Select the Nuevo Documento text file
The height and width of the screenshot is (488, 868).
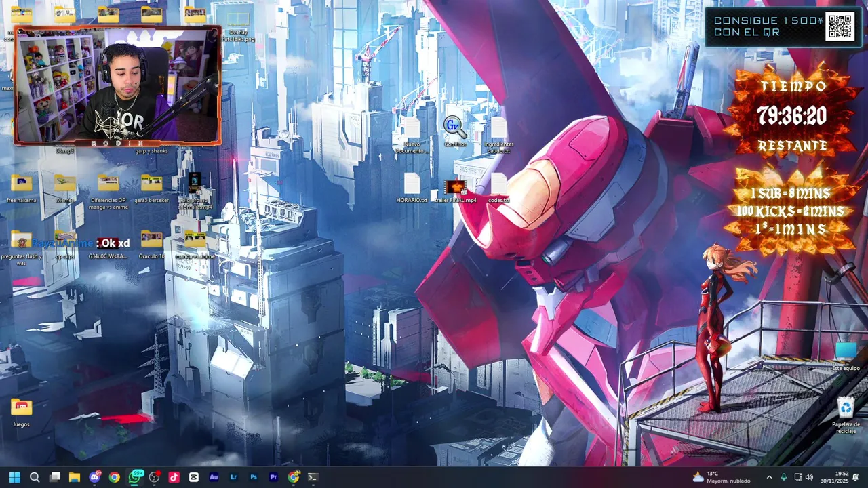tap(412, 135)
